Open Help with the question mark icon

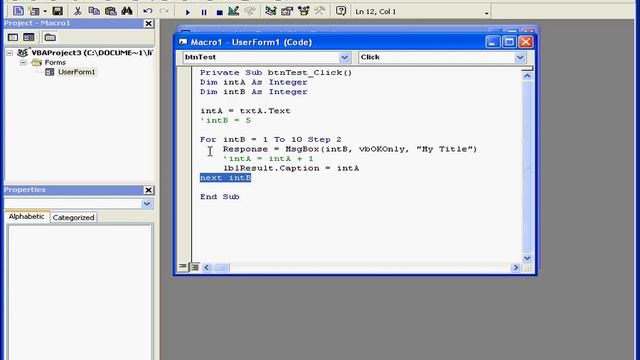coord(341,11)
